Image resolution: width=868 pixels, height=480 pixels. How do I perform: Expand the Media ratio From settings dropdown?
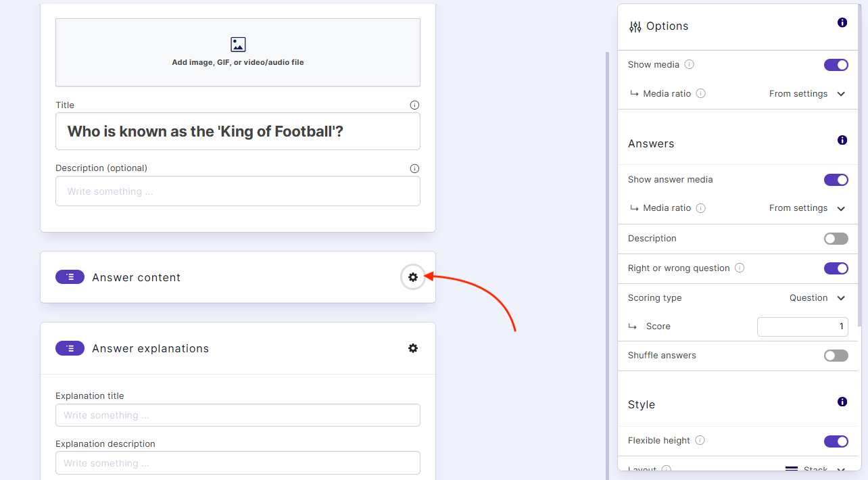coord(807,93)
